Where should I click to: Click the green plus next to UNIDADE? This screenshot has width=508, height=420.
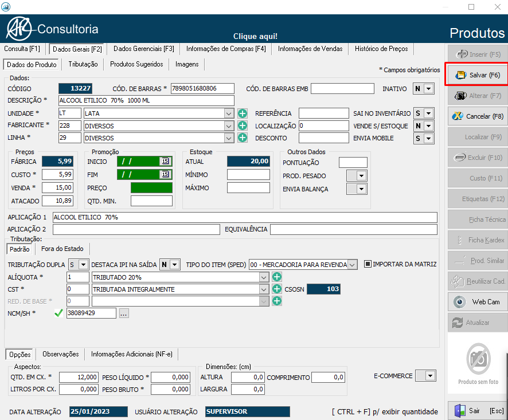243,113
